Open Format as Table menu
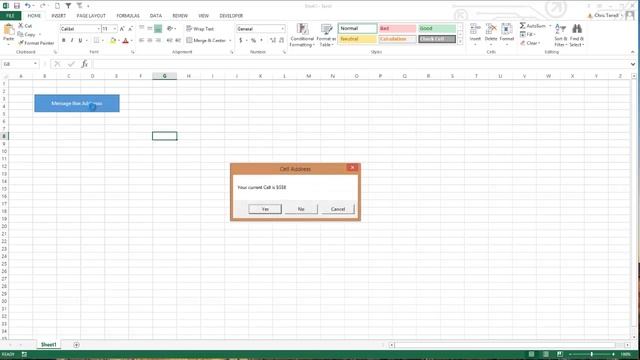The width and height of the screenshot is (640, 360). pyautogui.click(x=326, y=35)
